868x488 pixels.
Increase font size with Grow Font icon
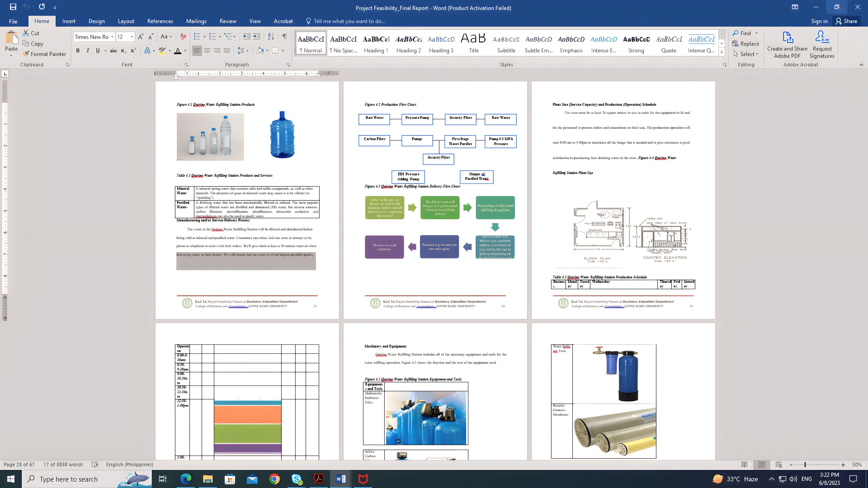pyautogui.click(x=141, y=37)
